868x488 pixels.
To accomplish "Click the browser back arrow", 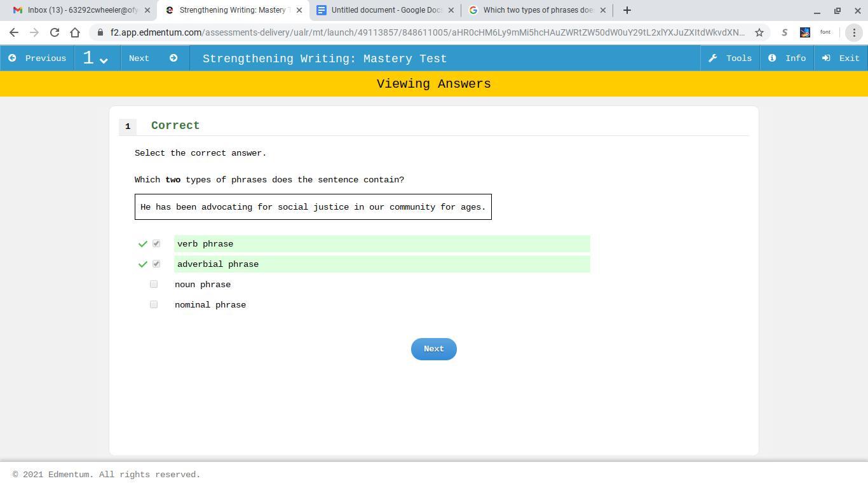I will tap(14, 32).
